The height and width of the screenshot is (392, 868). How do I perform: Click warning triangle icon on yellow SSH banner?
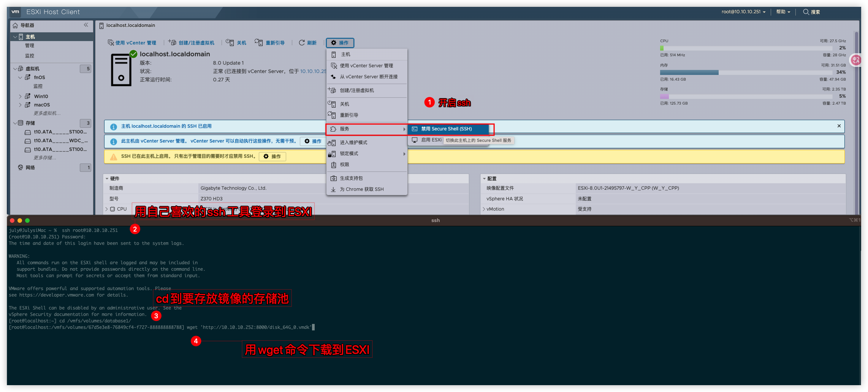click(113, 157)
